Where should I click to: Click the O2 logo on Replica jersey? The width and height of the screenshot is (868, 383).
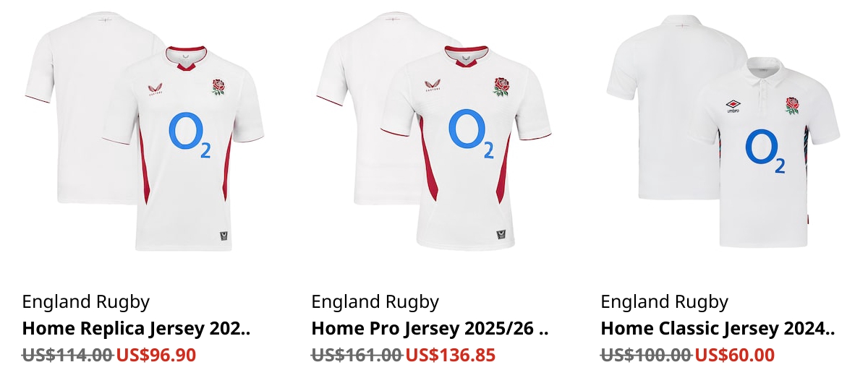(190, 136)
